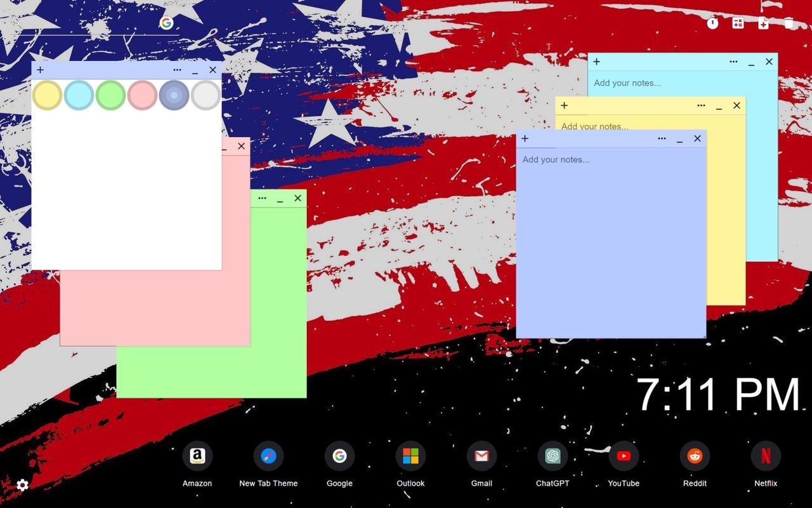Close the green sticky note
The height and width of the screenshot is (508, 812).
298,198
